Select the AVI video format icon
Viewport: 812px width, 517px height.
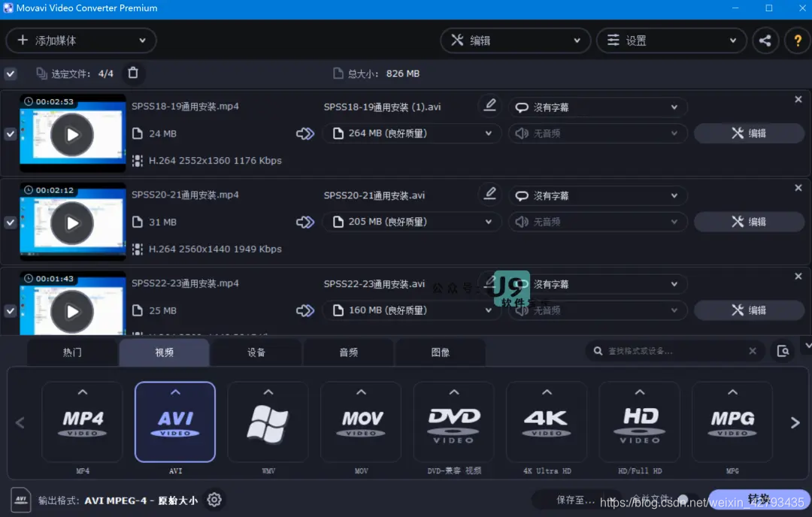click(175, 422)
